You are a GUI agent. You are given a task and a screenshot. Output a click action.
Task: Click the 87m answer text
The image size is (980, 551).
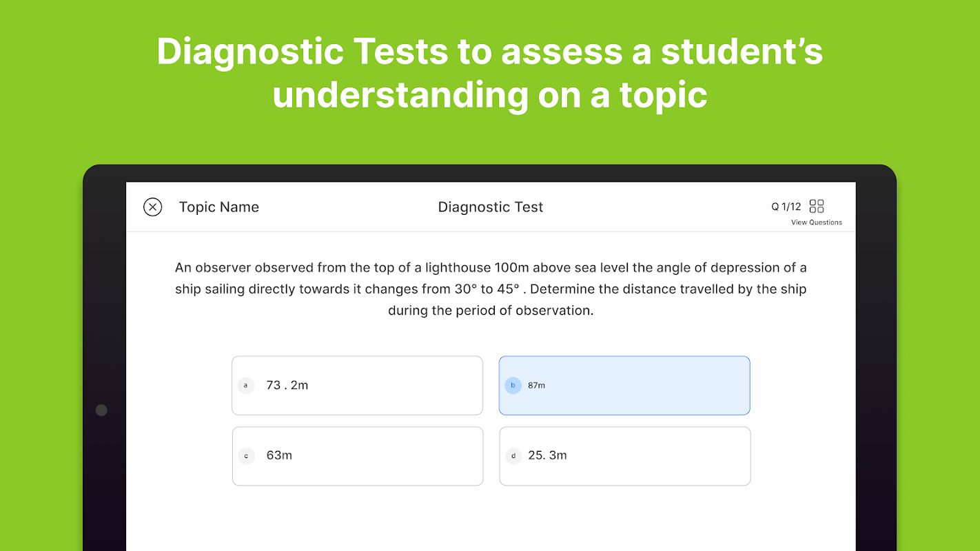[x=536, y=386]
